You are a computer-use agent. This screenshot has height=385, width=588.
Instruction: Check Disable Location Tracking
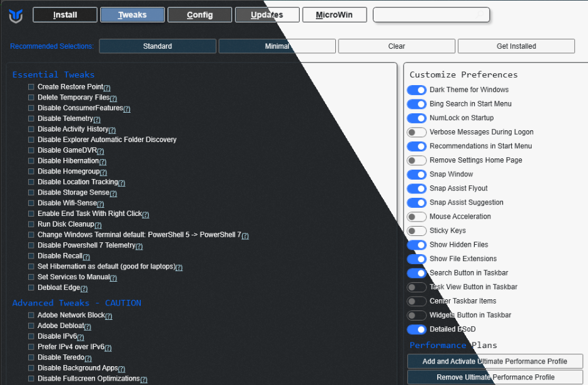click(31, 182)
